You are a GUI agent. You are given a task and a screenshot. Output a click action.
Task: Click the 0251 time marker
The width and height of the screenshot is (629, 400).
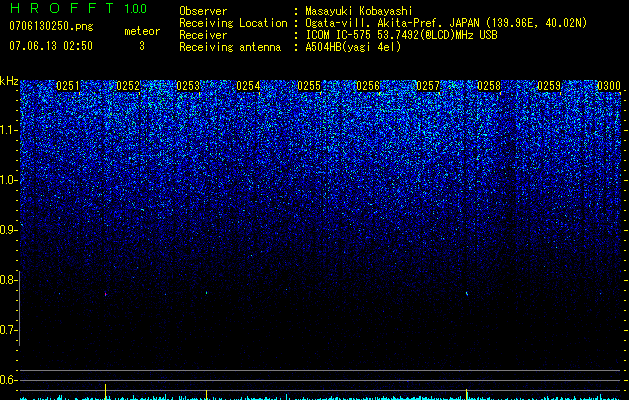[68, 86]
